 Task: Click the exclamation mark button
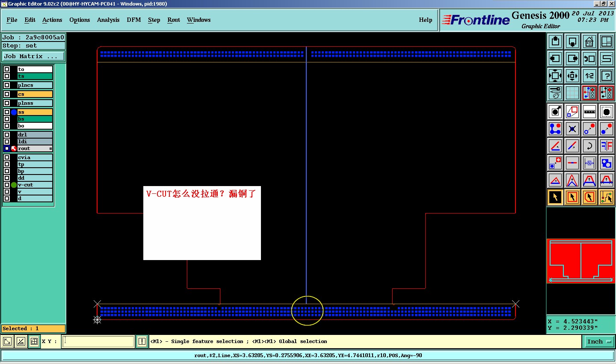tap(142, 341)
